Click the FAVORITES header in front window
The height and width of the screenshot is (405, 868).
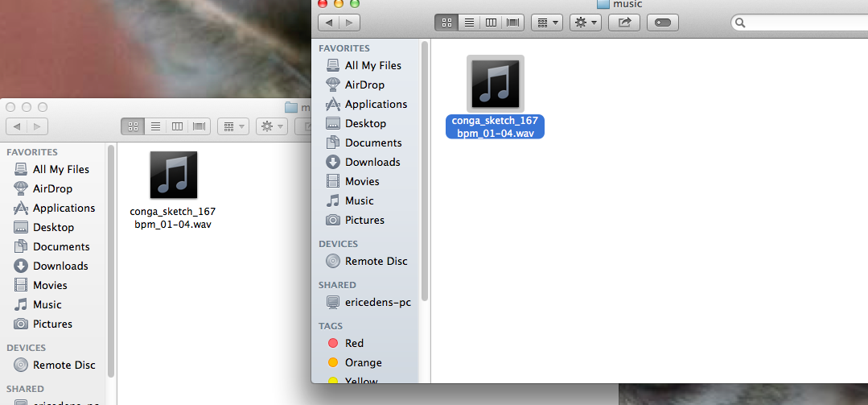(343, 49)
